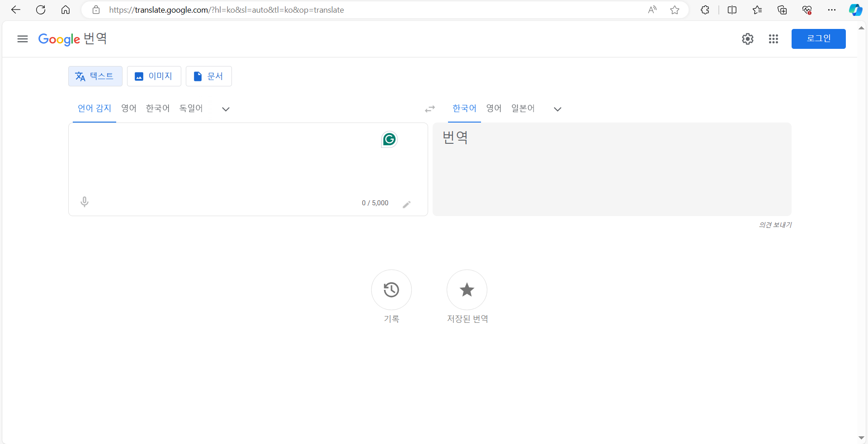Start voice input with microphone icon
The width and height of the screenshot is (868, 444).
pyautogui.click(x=85, y=202)
